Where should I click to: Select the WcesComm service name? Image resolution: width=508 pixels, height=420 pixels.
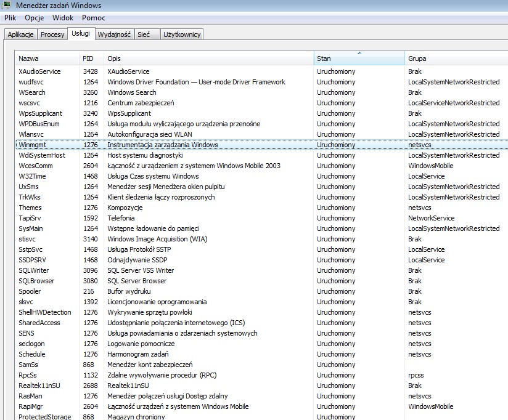(x=36, y=166)
